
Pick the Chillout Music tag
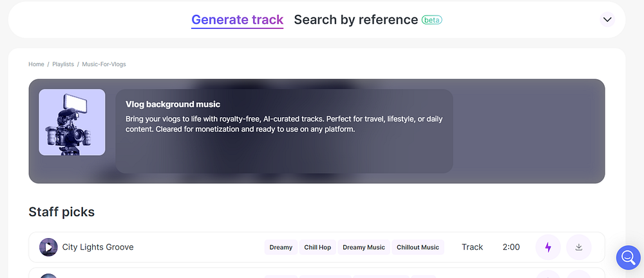[418, 247]
